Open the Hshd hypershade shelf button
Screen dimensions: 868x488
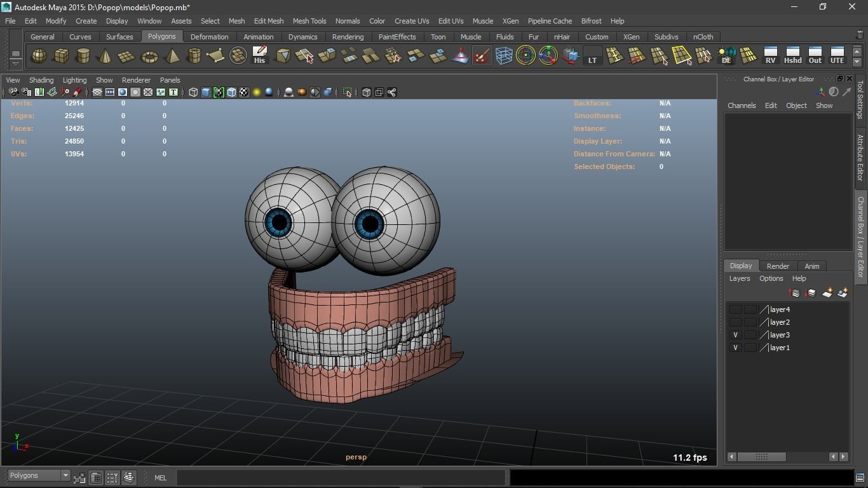click(792, 56)
